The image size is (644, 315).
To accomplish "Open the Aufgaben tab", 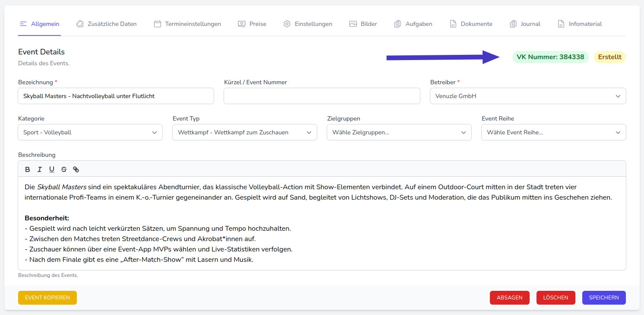I will click(413, 24).
